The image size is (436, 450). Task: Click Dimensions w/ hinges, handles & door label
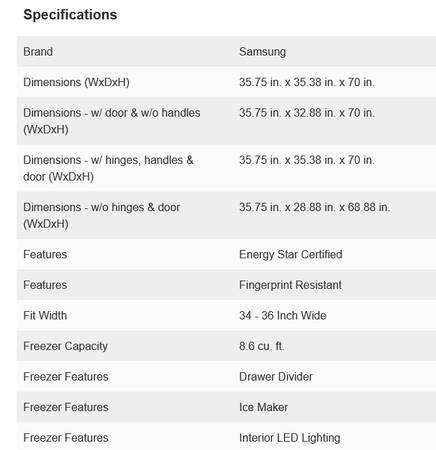tap(108, 168)
